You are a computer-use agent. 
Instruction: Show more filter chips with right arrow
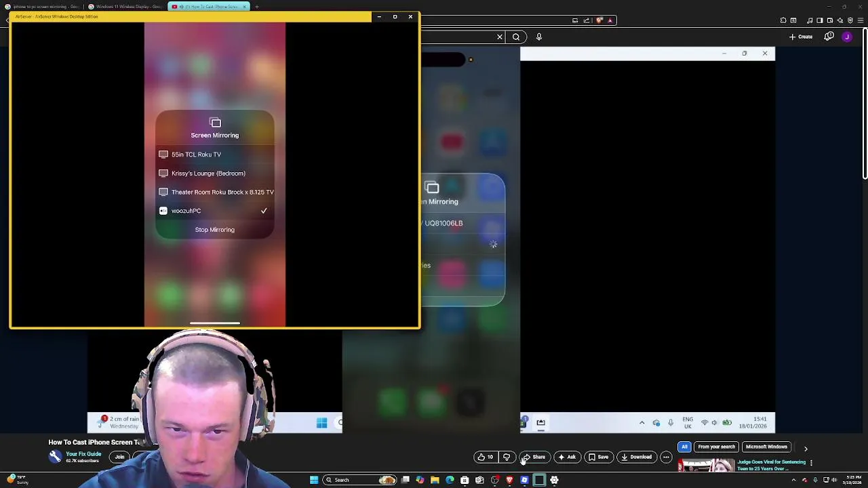coord(806,448)
